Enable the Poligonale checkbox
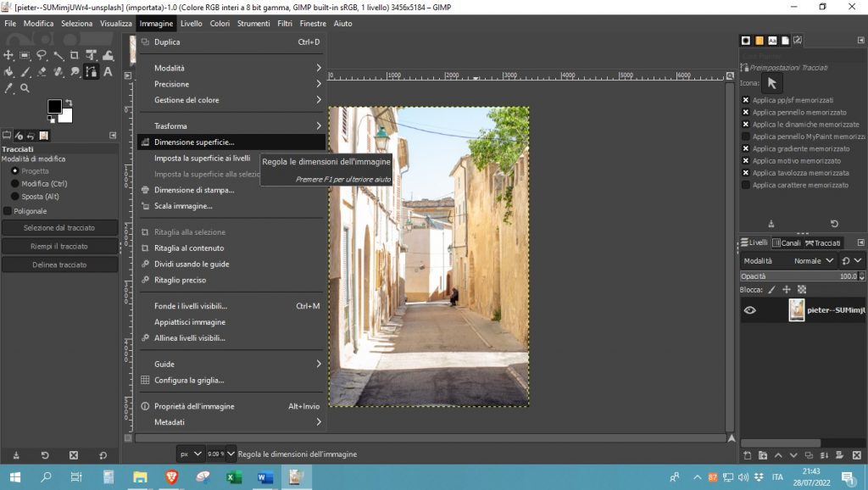 8,211
